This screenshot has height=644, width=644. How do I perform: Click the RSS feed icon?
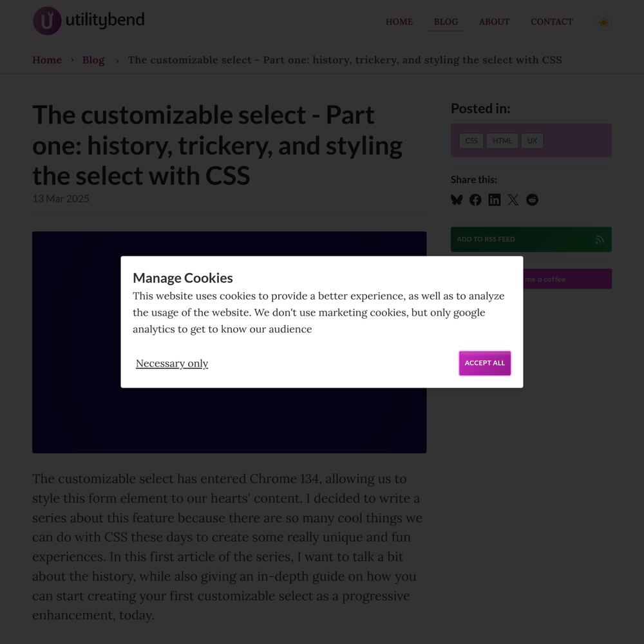pos(600,240)
